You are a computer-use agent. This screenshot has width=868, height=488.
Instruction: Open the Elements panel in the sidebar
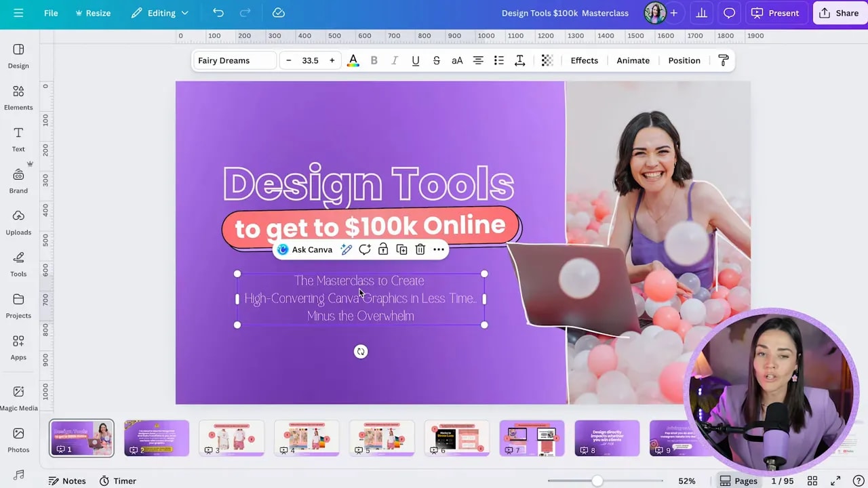18,96
